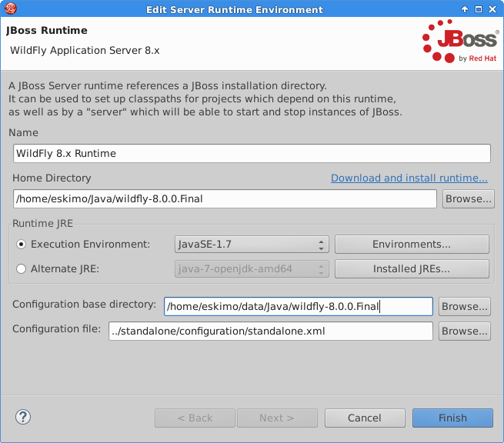Click the disabled Back button
This screenshot has width=504, height=443.
coord(195,418)
